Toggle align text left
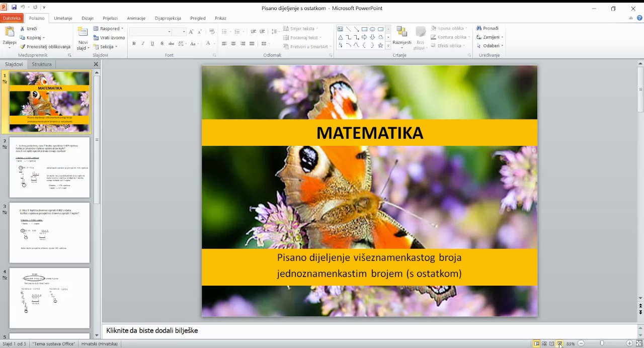The width and height of the screenshot is (644, 348). (224, 44)
